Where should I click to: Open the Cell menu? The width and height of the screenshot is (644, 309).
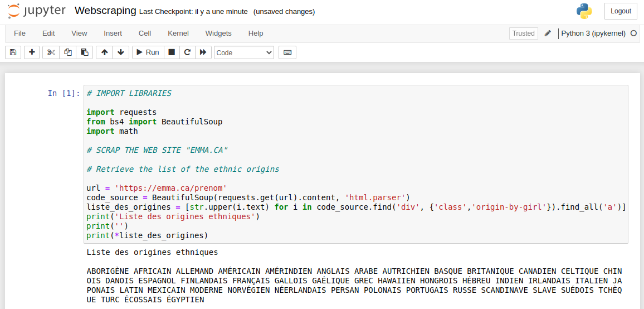click(x=145, y=33)
